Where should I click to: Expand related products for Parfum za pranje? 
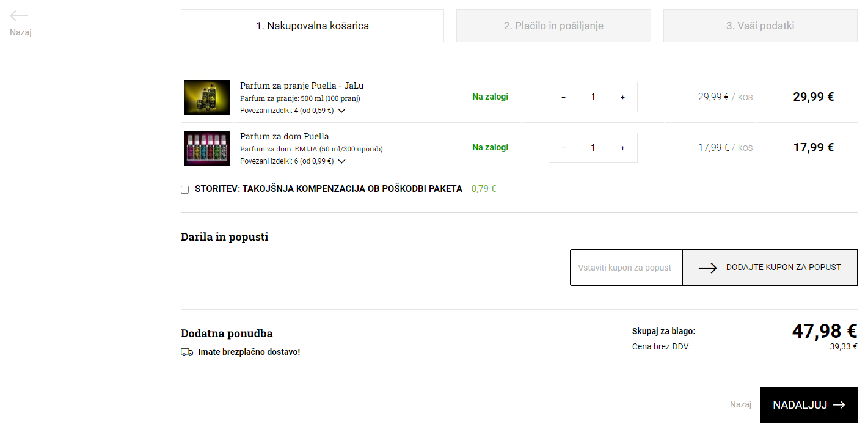(341, 111)
